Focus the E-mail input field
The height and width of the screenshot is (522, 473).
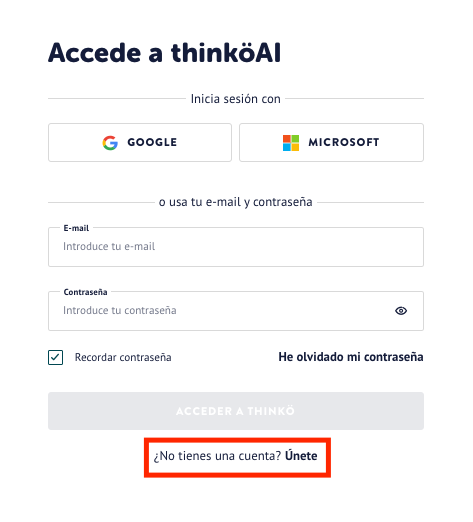(236, 247)
